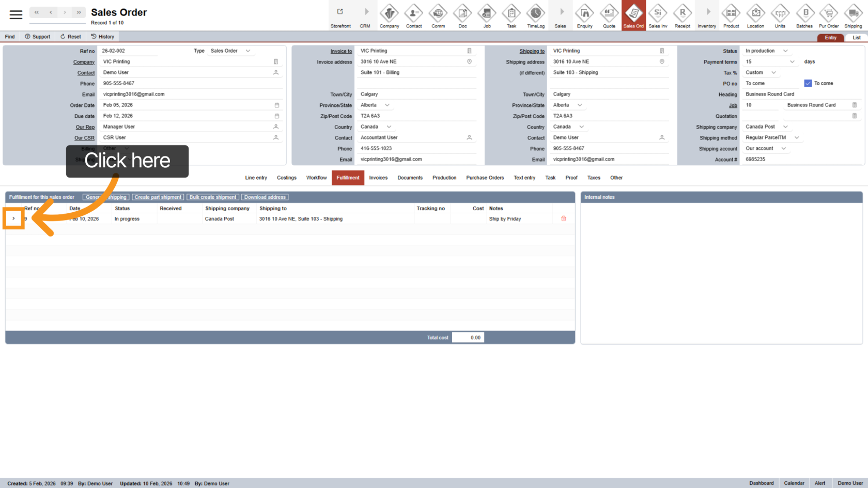Open the Batches module icon
Viewport: 868px width, 488px height.
pyautogui.click(x=804, y=16)
